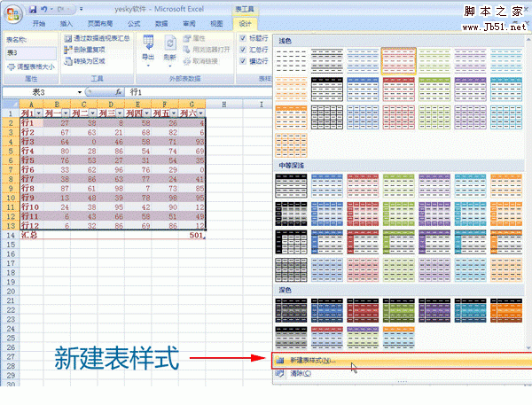Screen dimensions: 532x405
Task: Pick the dark red style under 深色
Action: (363, 310)
